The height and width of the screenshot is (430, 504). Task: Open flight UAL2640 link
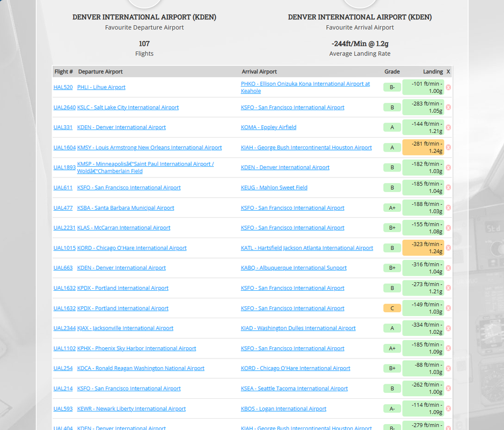[x=64, y=107]
